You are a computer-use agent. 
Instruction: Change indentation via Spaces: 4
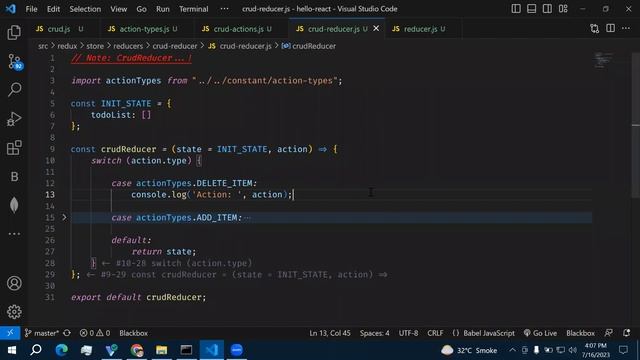point(374,333)
